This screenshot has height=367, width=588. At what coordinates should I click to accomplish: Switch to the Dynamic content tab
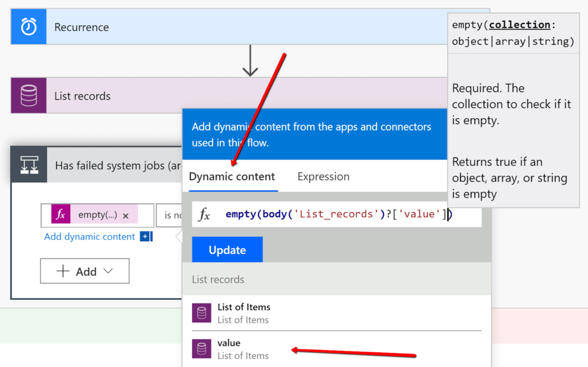[x=232, y=177]
